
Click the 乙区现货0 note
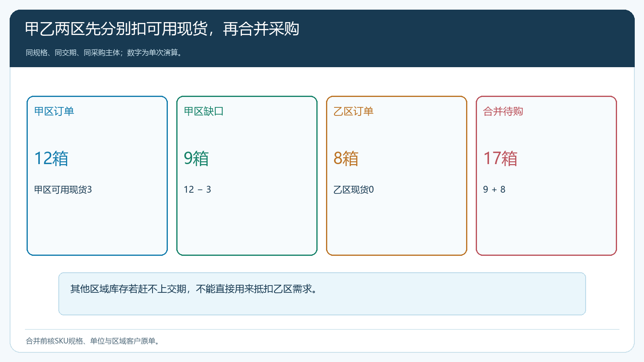click(x=353, y=189)
